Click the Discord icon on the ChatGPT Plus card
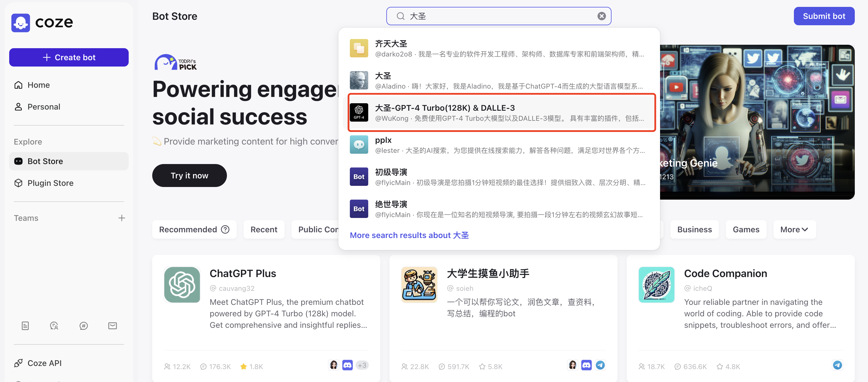 (x=348, y=365)
